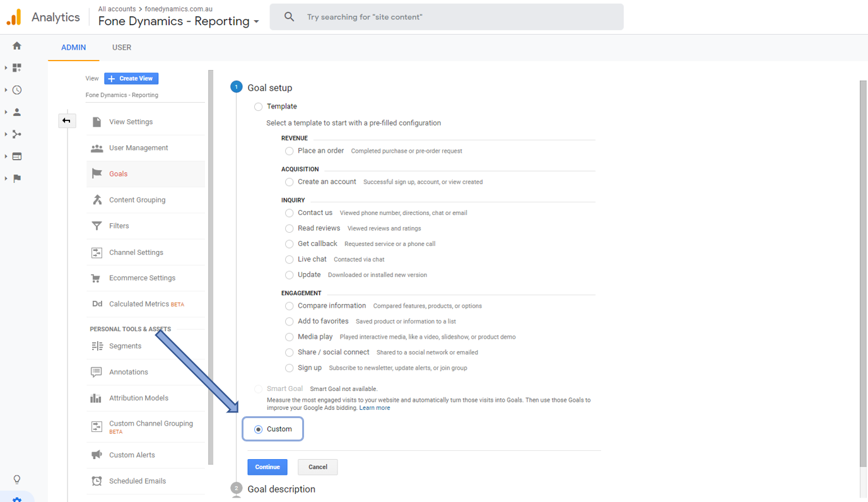The height and width of the screenshot is (502, 868).
Task: Click the Google Analytics logo
Action: [14, 17]
